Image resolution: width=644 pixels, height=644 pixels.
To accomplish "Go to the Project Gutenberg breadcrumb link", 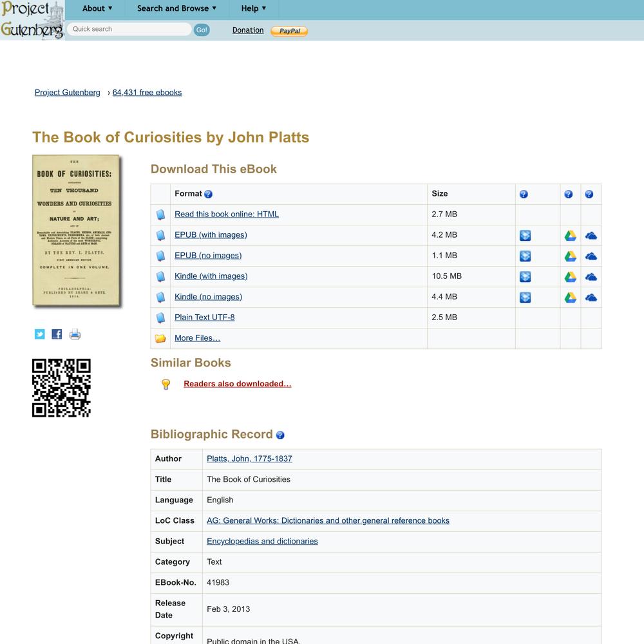I will 68,92.
